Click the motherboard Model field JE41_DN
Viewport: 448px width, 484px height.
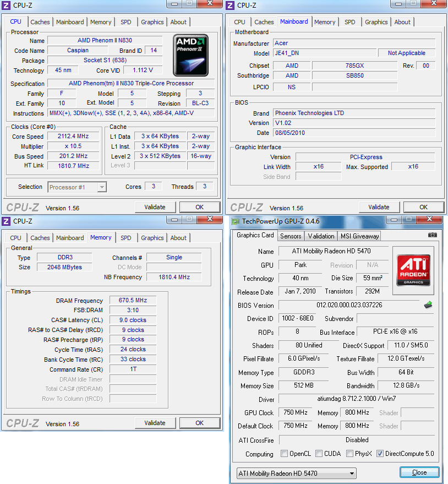pyautogui.click(x=325, y=53)
